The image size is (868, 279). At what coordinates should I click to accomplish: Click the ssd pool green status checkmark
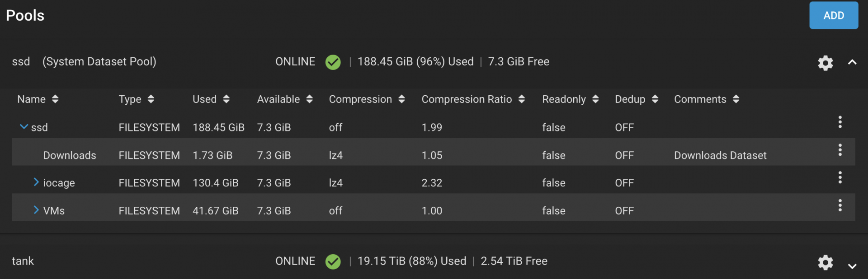[333, 62]
